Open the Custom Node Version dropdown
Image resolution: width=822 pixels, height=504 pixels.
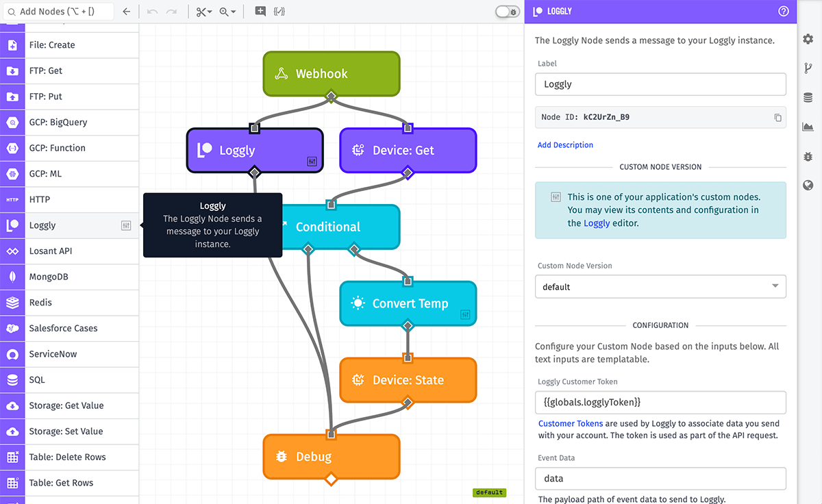[x=660, y=286]
